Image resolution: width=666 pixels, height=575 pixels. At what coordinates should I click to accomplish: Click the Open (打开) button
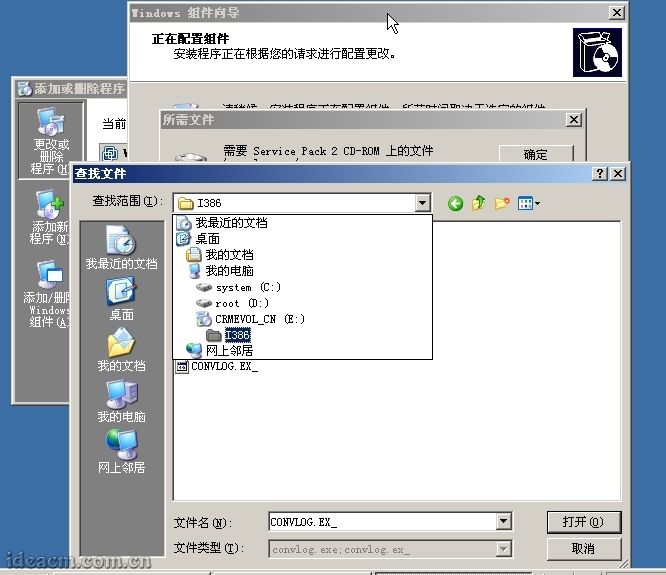pos(584,522)
